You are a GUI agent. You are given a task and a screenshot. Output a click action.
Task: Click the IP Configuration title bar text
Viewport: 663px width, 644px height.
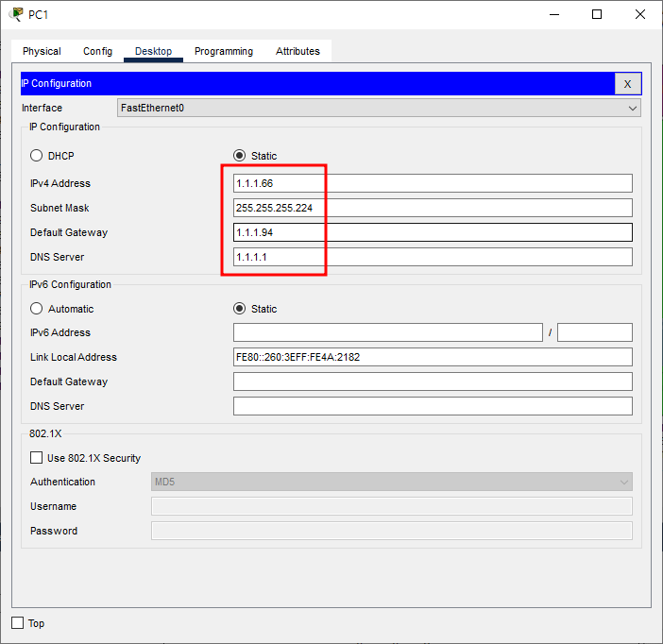coord(57,84)
